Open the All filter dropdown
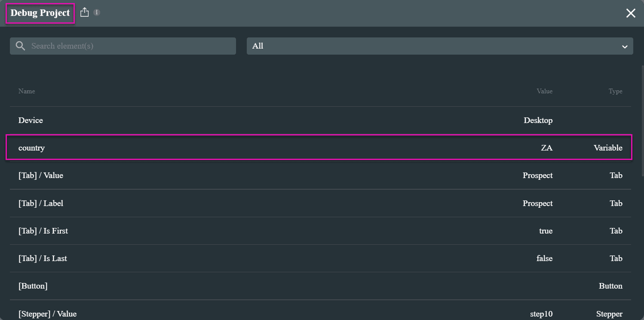 [x=434, y=46]
